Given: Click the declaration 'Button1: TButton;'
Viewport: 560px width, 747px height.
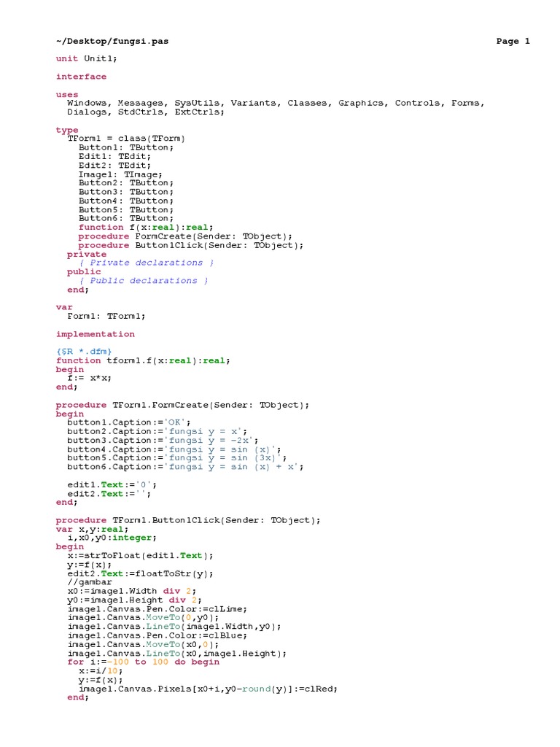Looking at the screenshot, I should 126,147.
